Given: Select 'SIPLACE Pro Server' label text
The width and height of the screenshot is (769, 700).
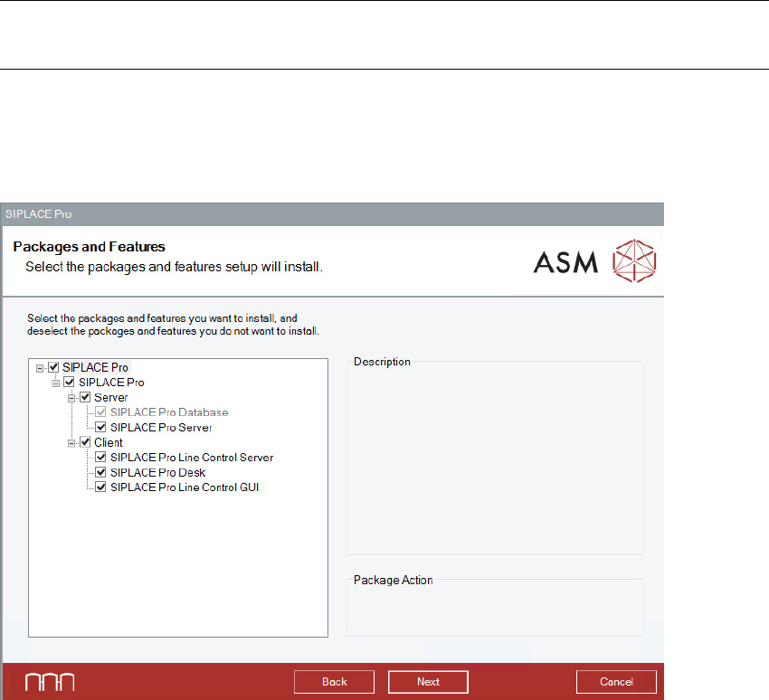Looking at the screenshot, I should coord(161,428).
